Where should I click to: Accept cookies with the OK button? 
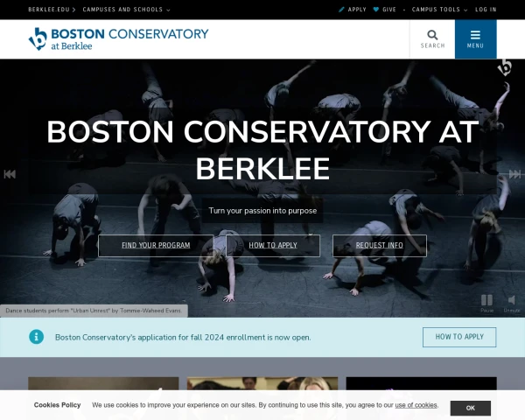coord(471,408)
